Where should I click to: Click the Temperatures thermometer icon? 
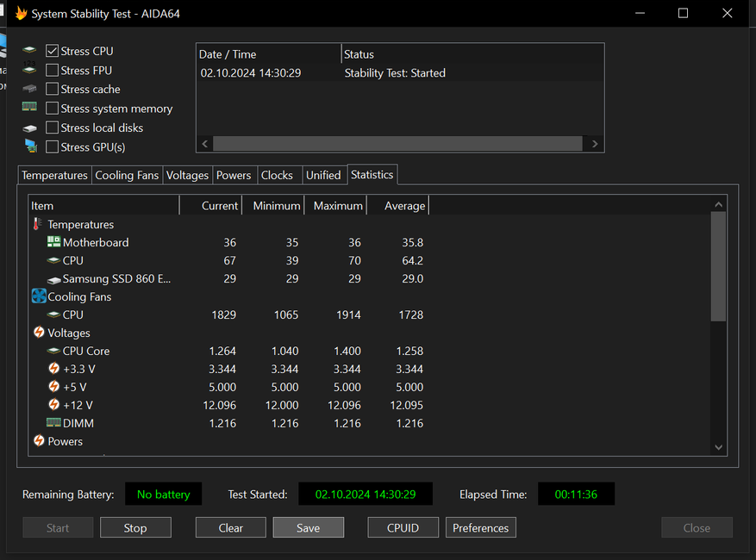pyautogui.click(x=38, y=224)
